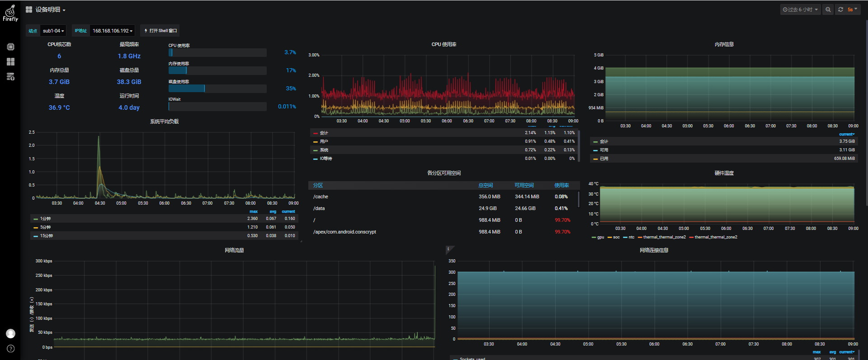
Task: Click the 4.0 day uptime value
Action: pos(129,108)
